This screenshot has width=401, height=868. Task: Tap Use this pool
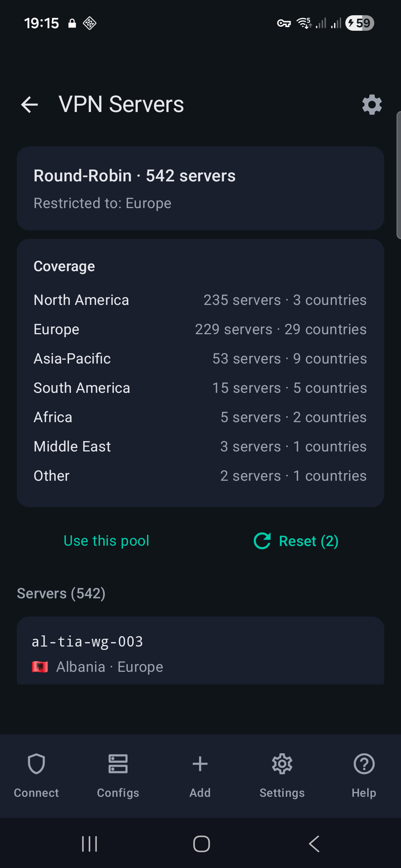coord(107,541)
